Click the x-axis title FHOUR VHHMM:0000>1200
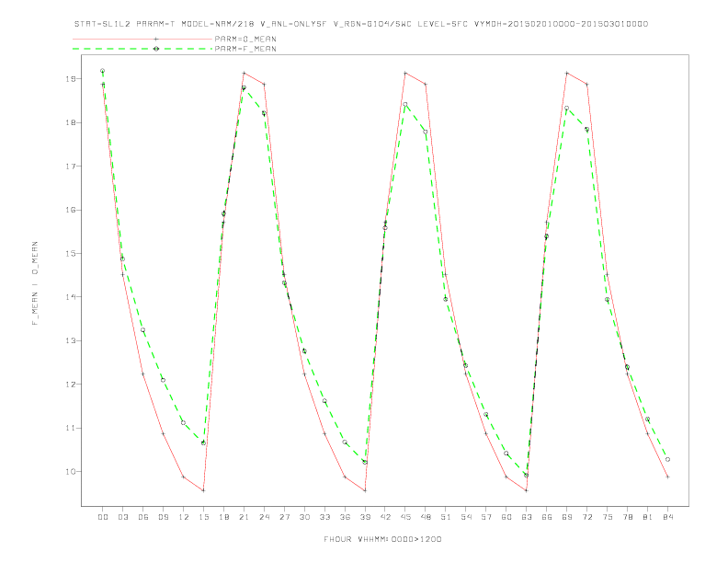The height and width of the screenshot is (563, 728). [382, 539]
